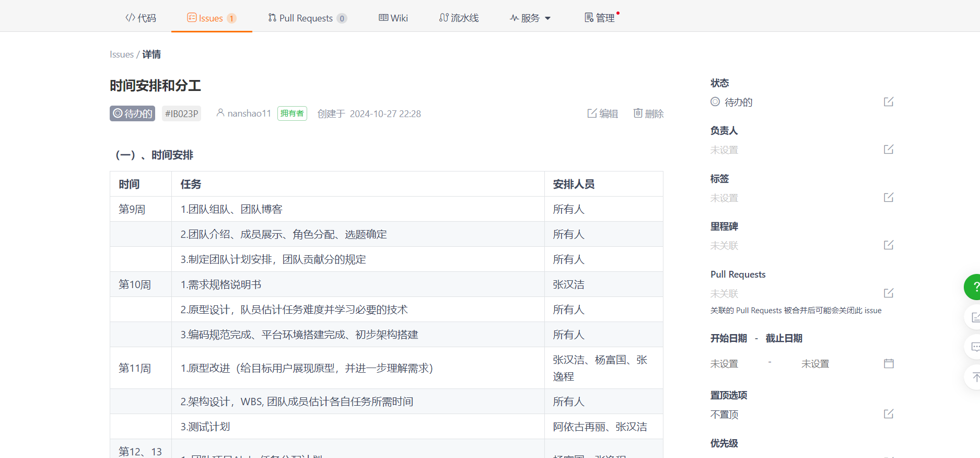Click 编辑 to edit the issue
The image size is (980, 458).
pyautogui.click(x=602, y=113)
